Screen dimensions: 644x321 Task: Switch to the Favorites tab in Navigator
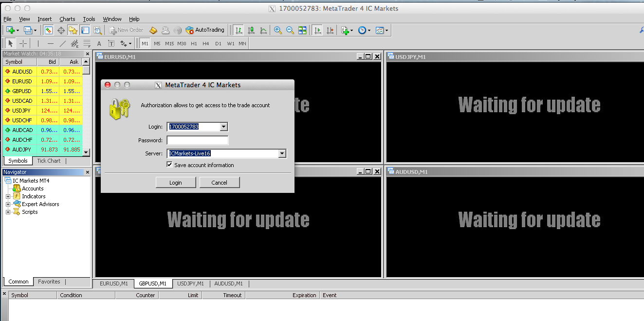(49, 282)
